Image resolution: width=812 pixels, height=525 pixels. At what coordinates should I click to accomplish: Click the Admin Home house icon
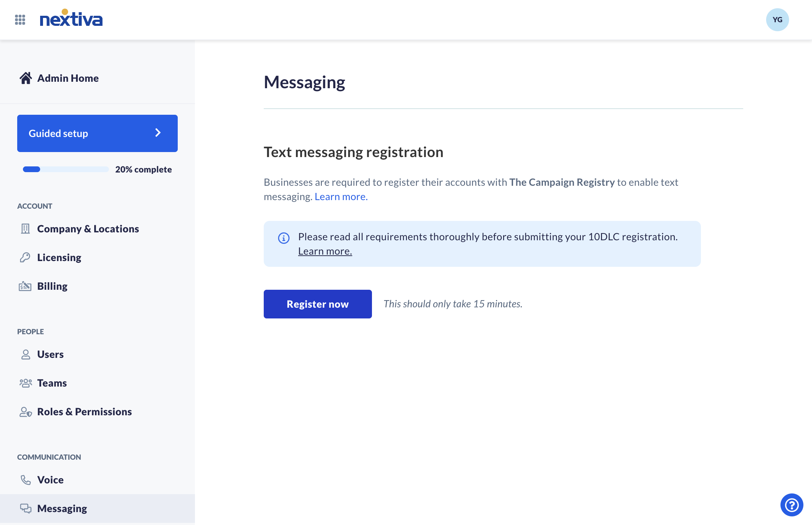point(25,78)
